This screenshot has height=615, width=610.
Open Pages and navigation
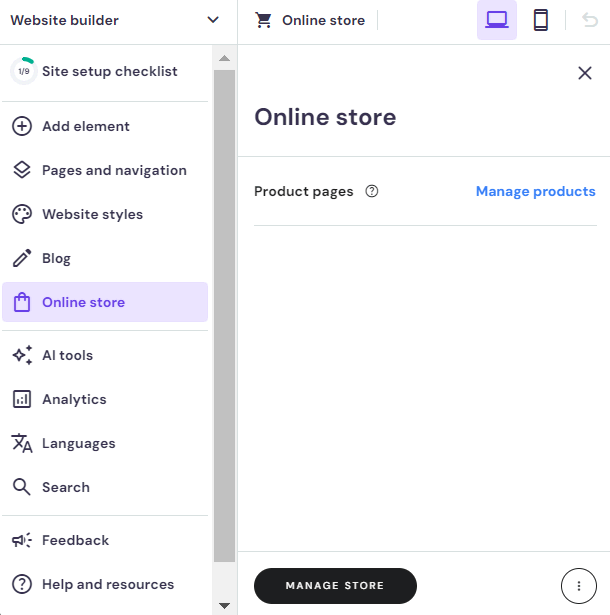(x=105, y=170)
